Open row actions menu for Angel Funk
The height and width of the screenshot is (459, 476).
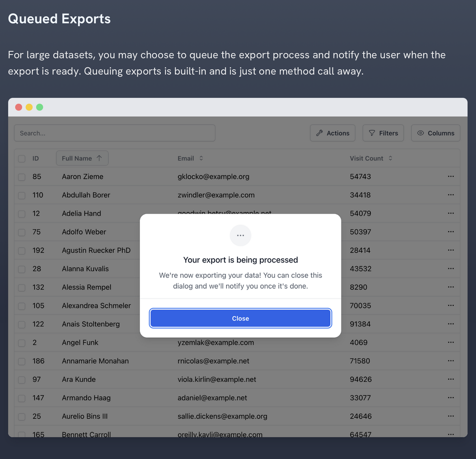[450, 342]
